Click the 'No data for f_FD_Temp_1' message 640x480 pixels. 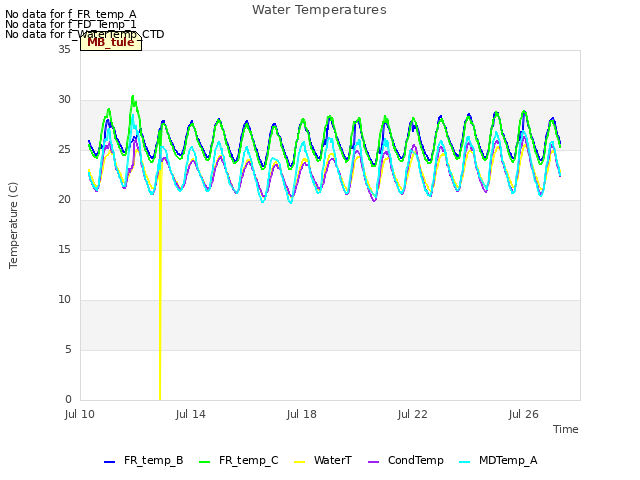pos(71,24)
